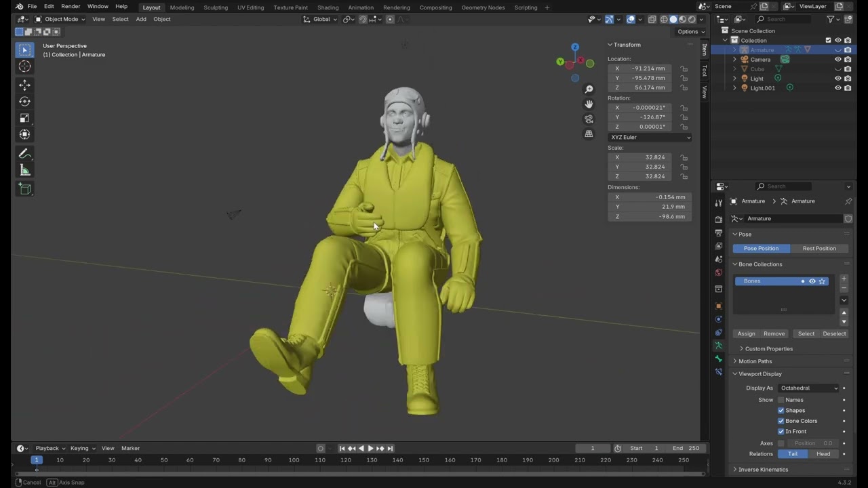Click the End frame field
Viewport: 868px width, 488px height.
click(686, 448)
